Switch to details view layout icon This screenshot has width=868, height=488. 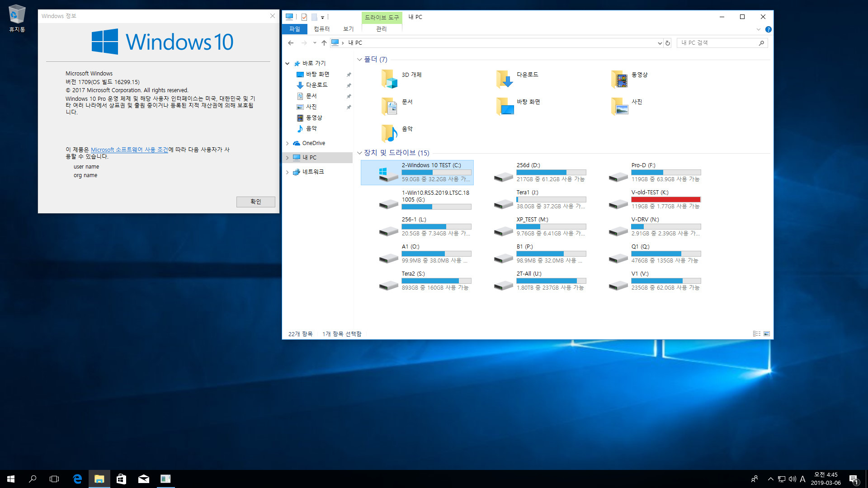(x=756, y=334)
